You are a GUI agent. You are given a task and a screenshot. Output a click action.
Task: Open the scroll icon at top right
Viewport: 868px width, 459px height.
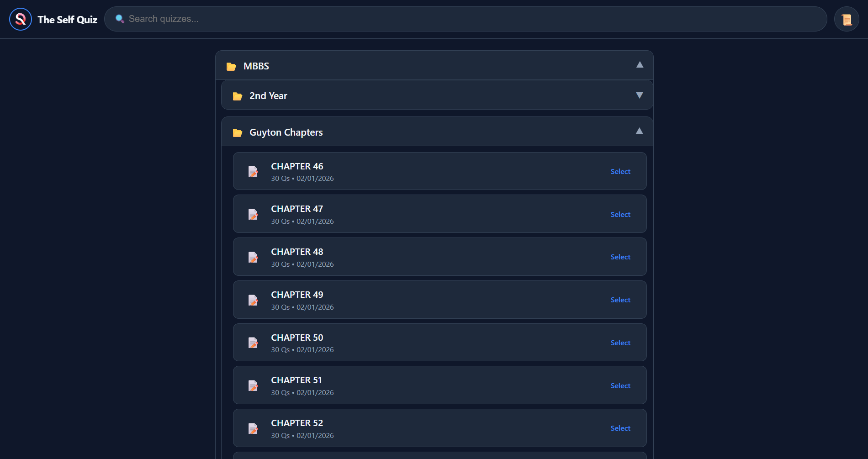pos(847,19)
